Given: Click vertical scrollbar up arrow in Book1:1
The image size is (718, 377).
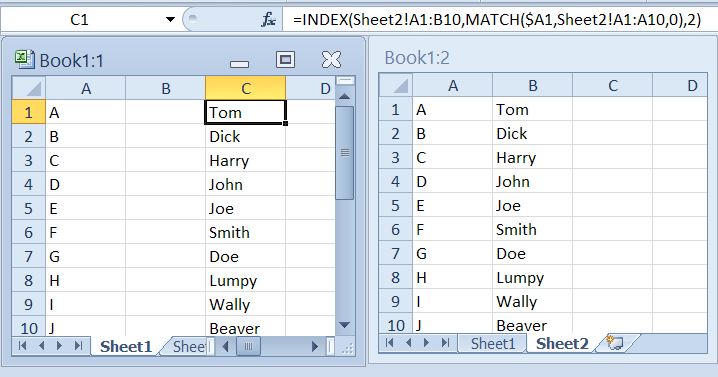Looking at the screenshot, I should pyautogui.click(x=345, y=97).
